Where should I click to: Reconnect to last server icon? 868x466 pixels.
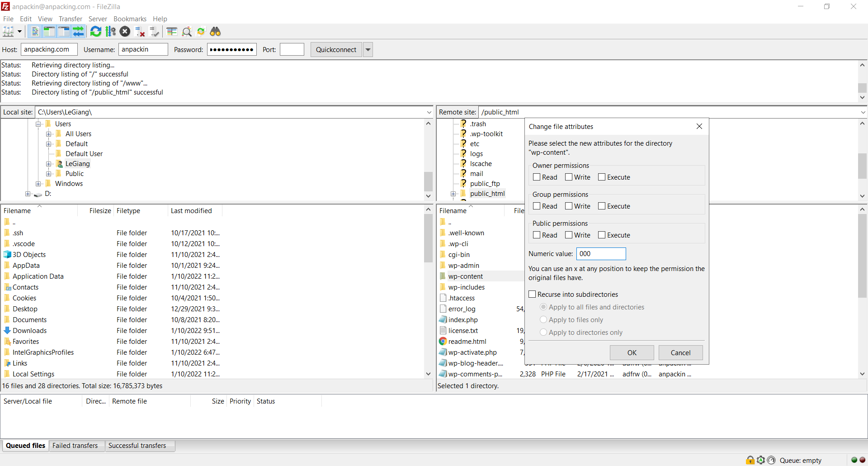pos(154,32)
